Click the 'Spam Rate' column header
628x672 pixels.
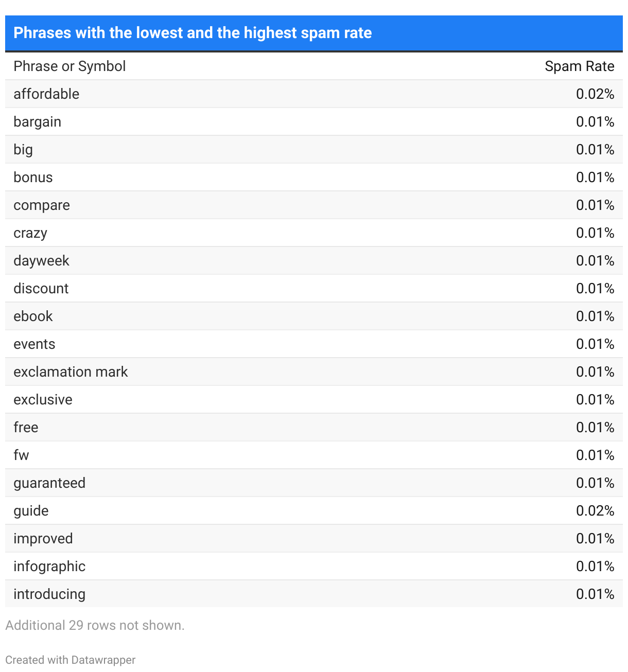click(580, 66)
